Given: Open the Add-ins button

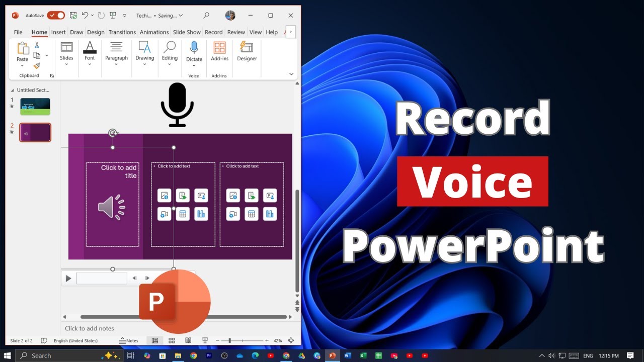Looking at the screenshot, I should (x=219, y=52).
